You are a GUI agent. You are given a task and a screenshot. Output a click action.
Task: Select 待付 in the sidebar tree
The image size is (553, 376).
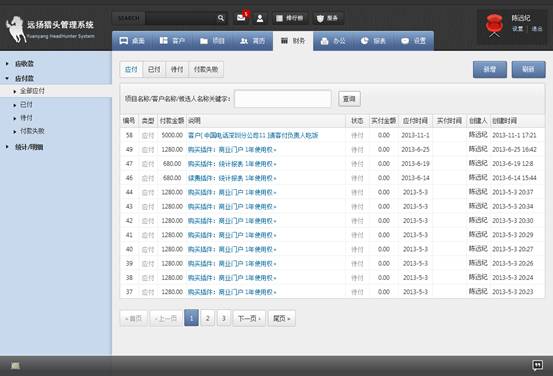click(26, 118)
